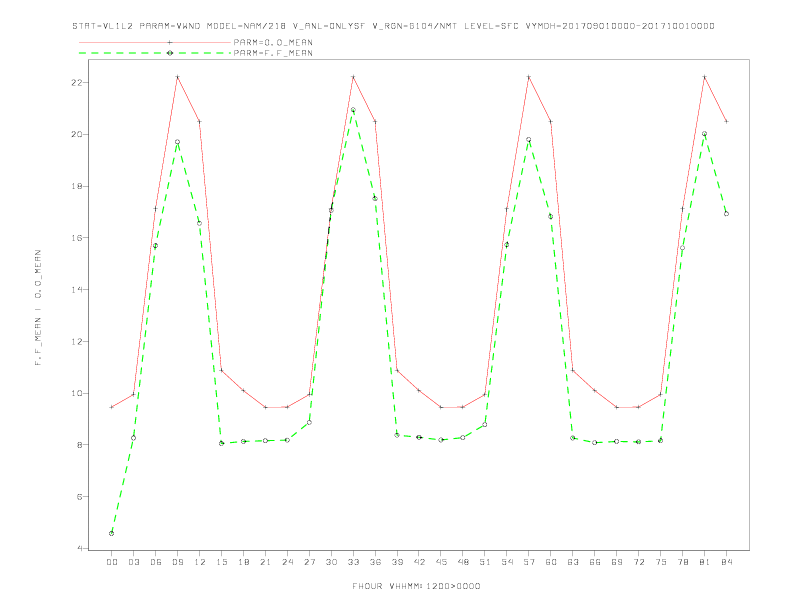Click the y-axis tick value 22
This screenshot has height=612, width=792.
76,82
